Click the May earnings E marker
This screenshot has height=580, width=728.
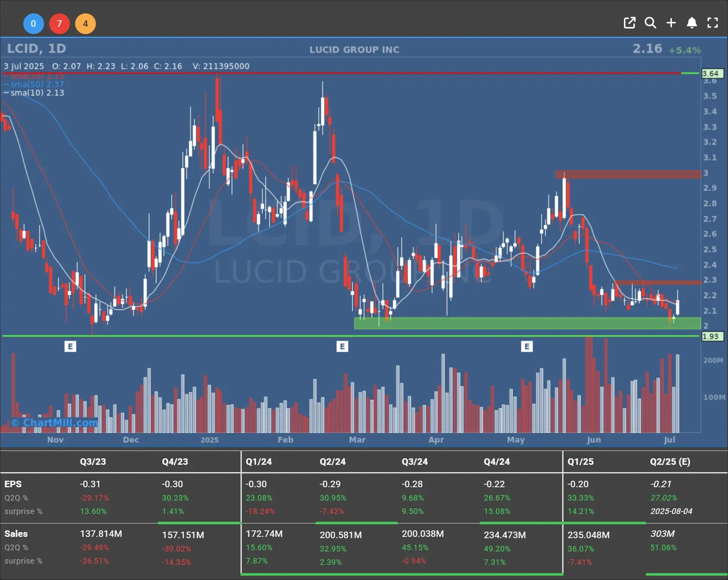pyautogui.click(x=527, y=346)
